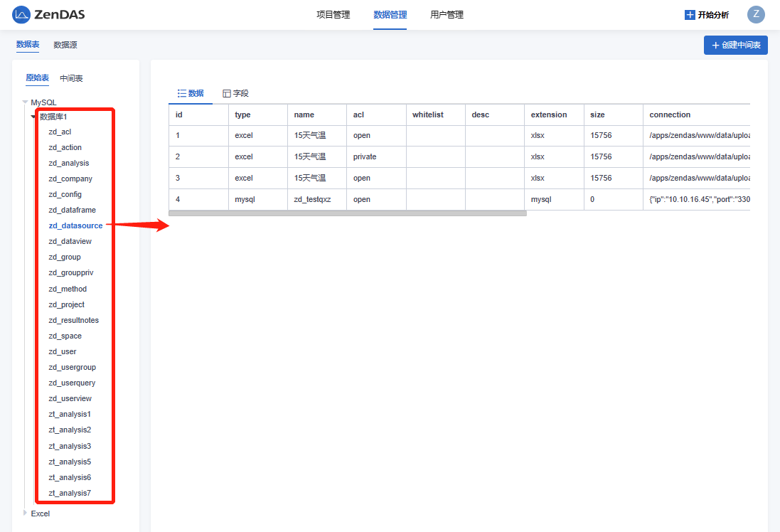Screen dimensions: 780x532
Task: Click the ZenDAS logo icon
Action: 21,14
